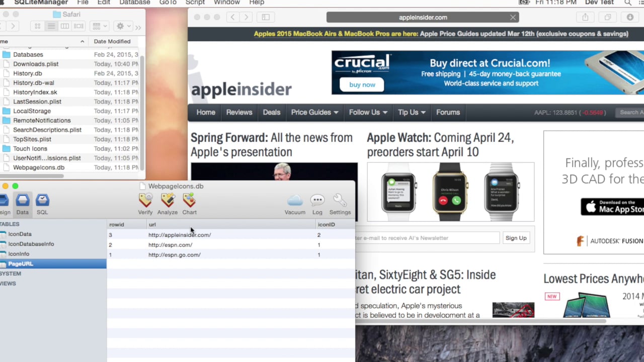This screenshot has height=362, width=644.
Task: Show Safari sidebar
Action: 266,17
